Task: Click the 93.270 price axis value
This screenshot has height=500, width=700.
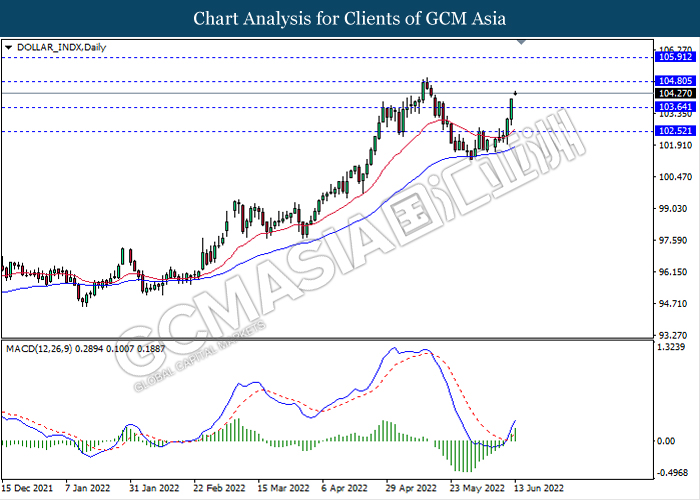Action: (x=675, y=335)
